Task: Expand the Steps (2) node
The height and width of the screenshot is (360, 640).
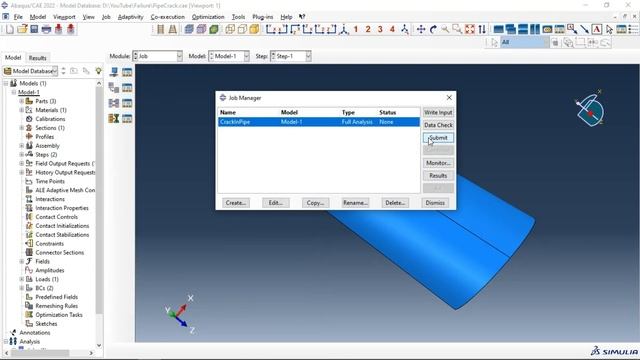Action: [22, 154]
